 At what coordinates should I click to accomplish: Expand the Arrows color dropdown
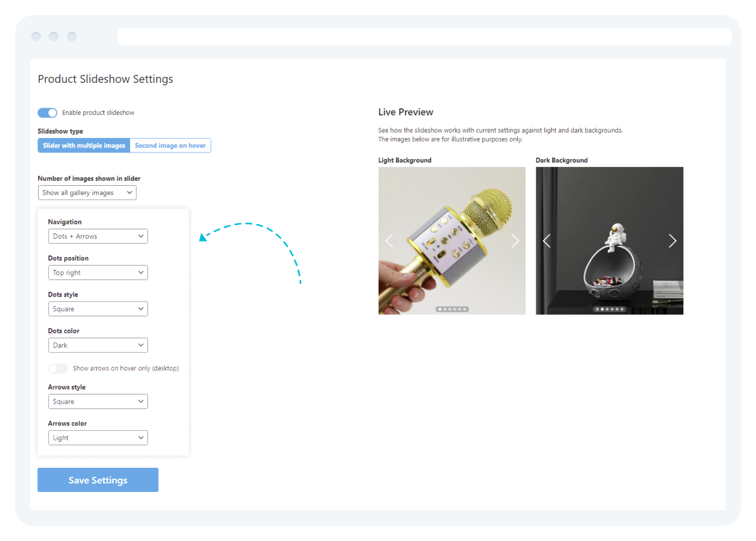pyautogui.click(x=98, y=438)
